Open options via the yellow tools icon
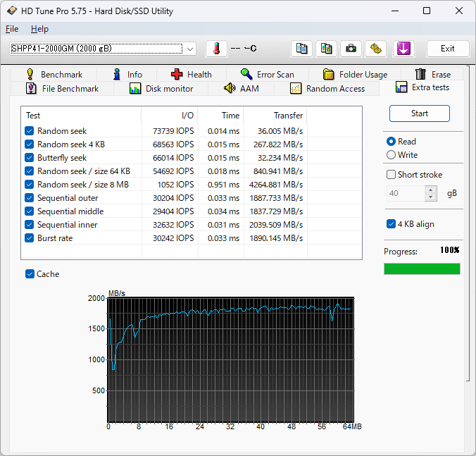 (x=376, y=49)
